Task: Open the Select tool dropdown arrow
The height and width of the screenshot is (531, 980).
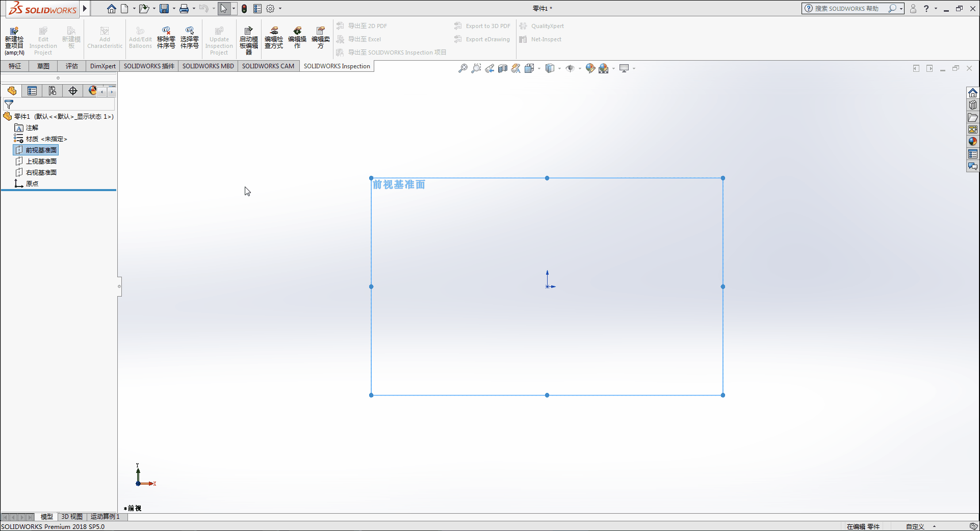Action: (x=234, y=9)
